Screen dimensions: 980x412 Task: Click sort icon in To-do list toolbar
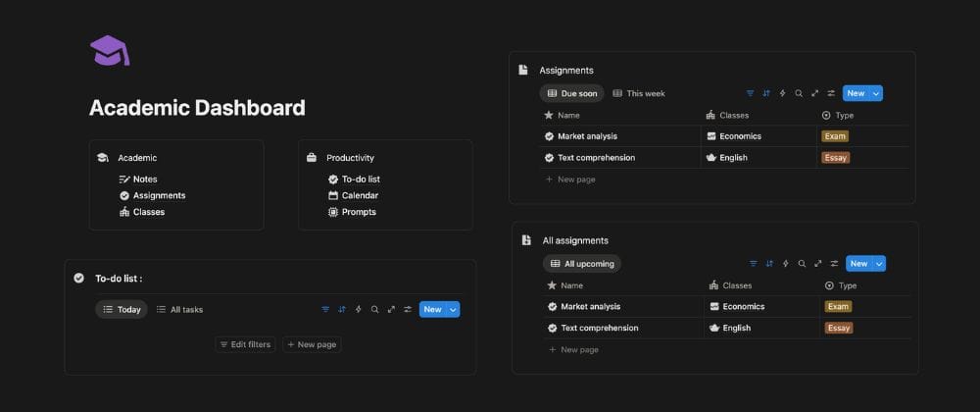pyautogui.click(x=342, y=309)
